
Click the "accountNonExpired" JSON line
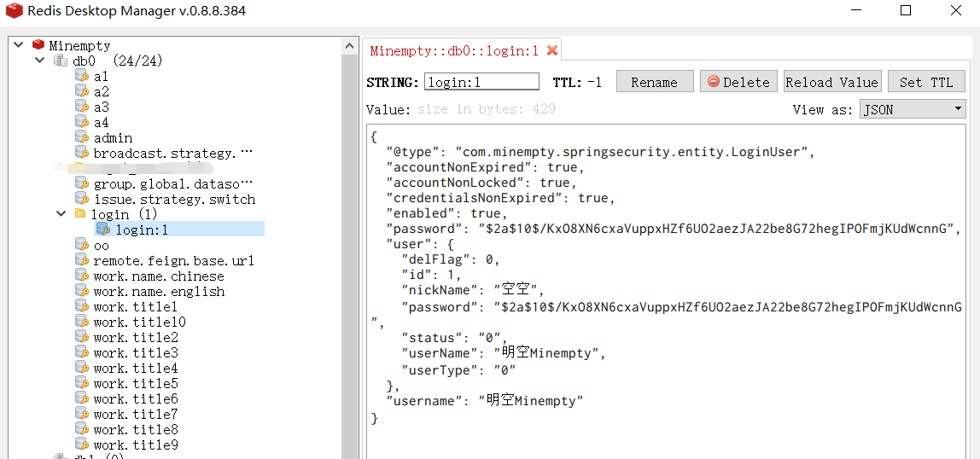[486, 167]
